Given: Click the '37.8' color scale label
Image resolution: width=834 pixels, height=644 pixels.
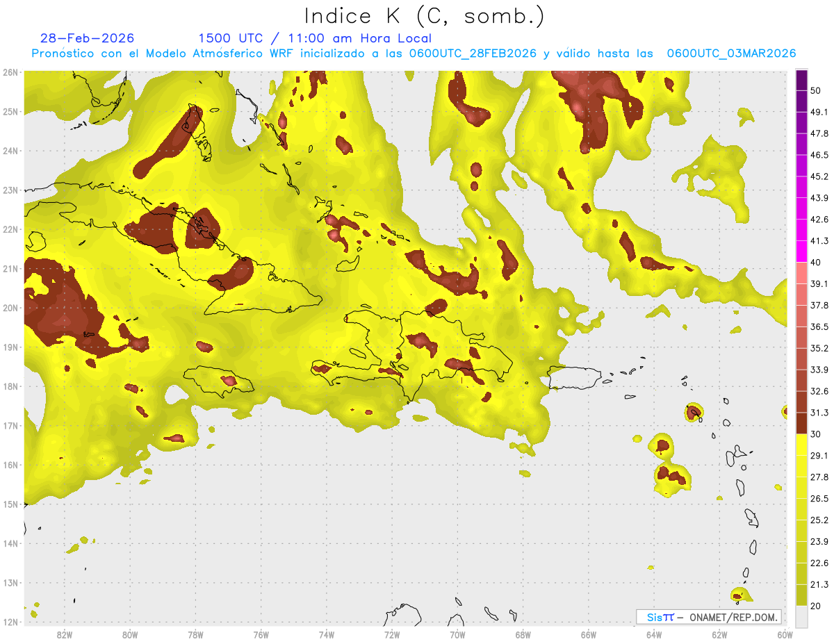Looking at the screenshot, I should pos(819,306).
